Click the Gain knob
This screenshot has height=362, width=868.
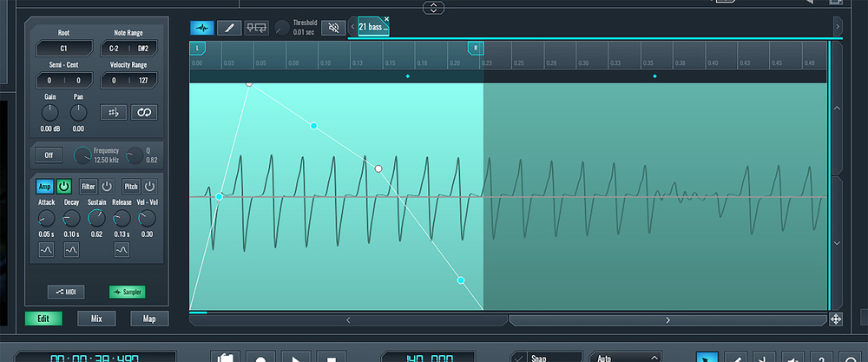click(x=50, y=112)
